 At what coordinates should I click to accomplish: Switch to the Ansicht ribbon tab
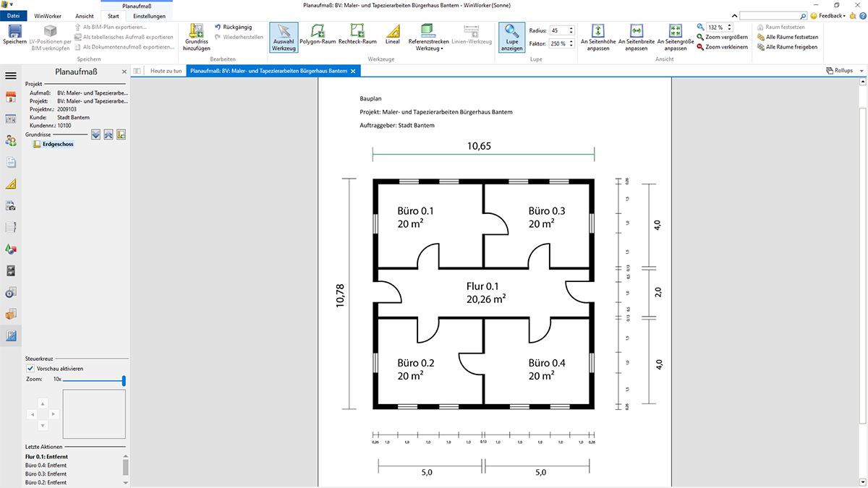point(85,16)
